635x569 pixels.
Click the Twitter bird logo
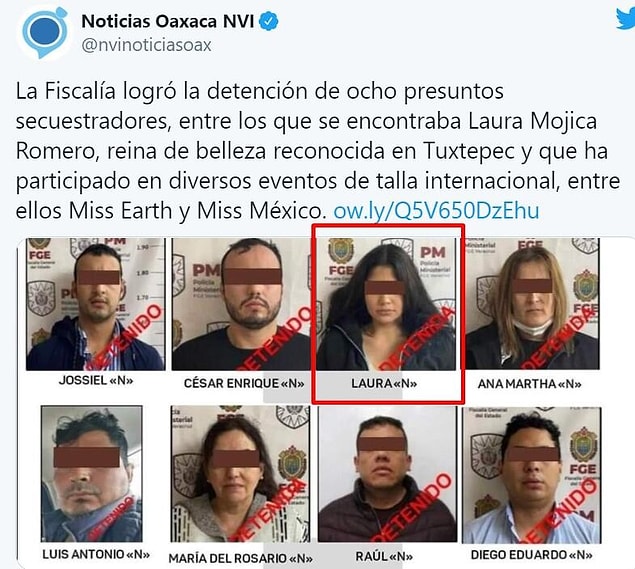626,19
